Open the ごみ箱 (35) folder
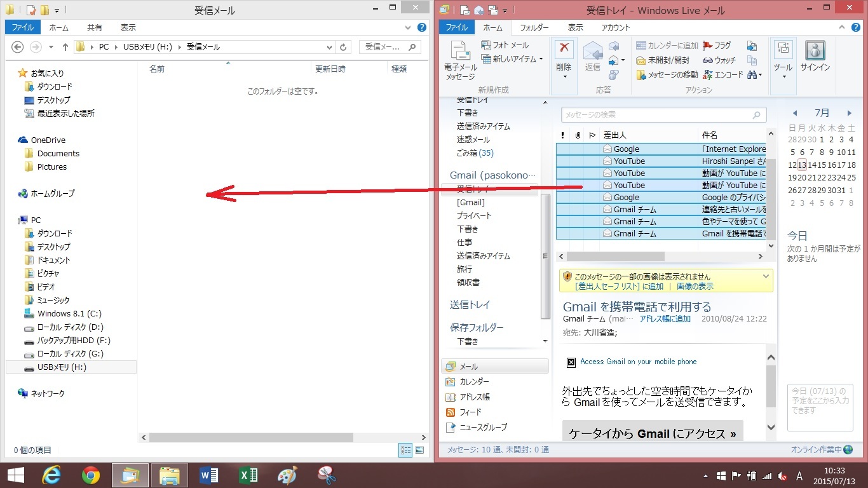Viewport: 868px width, 488px height. point(475,152)
